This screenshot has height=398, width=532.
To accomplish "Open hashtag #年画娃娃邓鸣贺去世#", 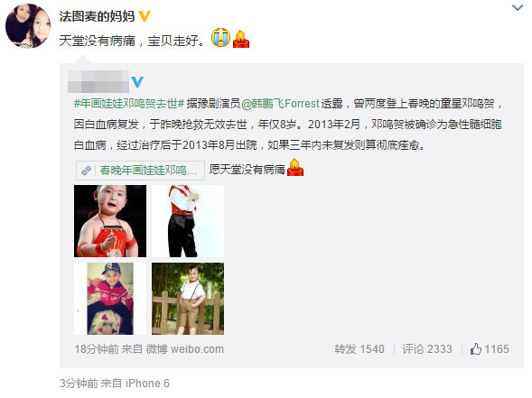I will (129, 104).
